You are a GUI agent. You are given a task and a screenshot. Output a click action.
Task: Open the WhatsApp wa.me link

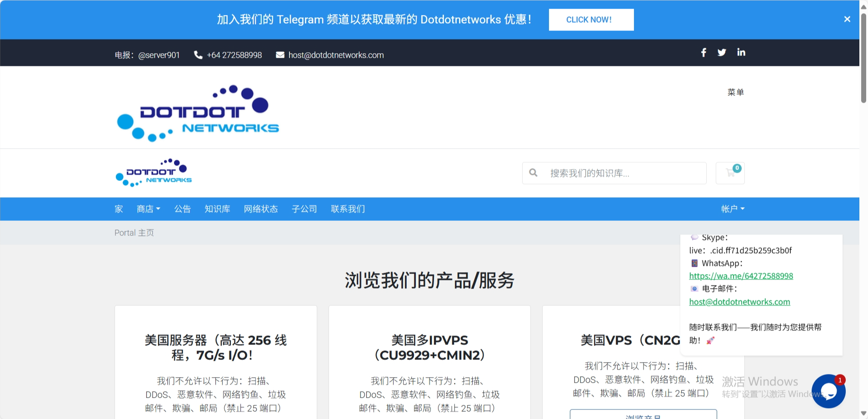click(741, 276)
